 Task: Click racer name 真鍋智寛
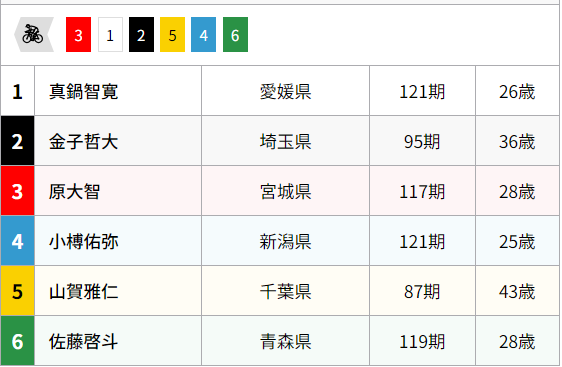[84, 91]
